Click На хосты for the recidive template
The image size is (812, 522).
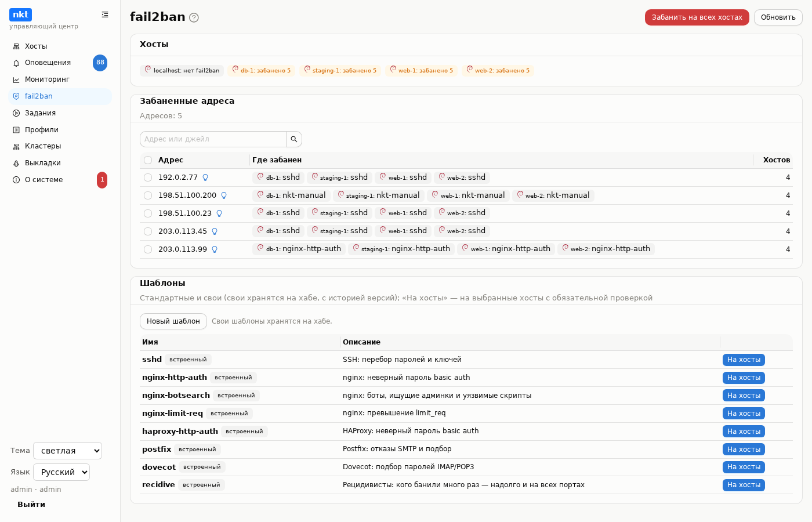744,485
